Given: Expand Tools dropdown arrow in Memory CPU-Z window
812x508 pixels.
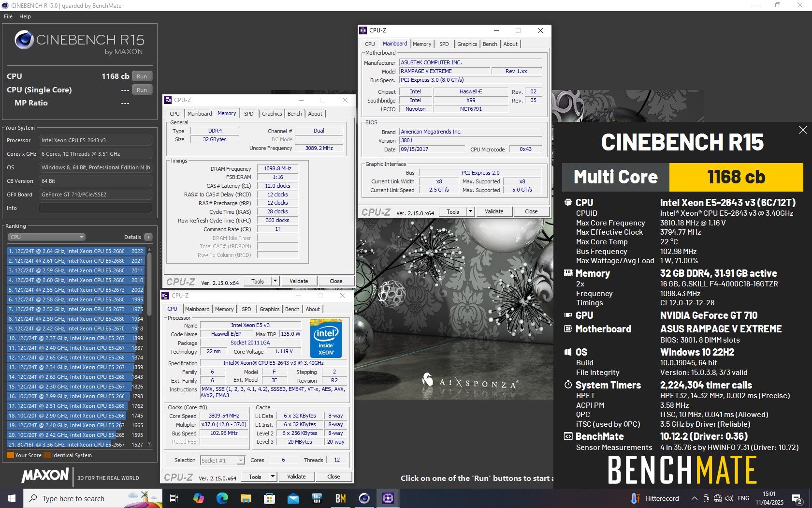Looking at the screenshot, I should click(275, 281).
